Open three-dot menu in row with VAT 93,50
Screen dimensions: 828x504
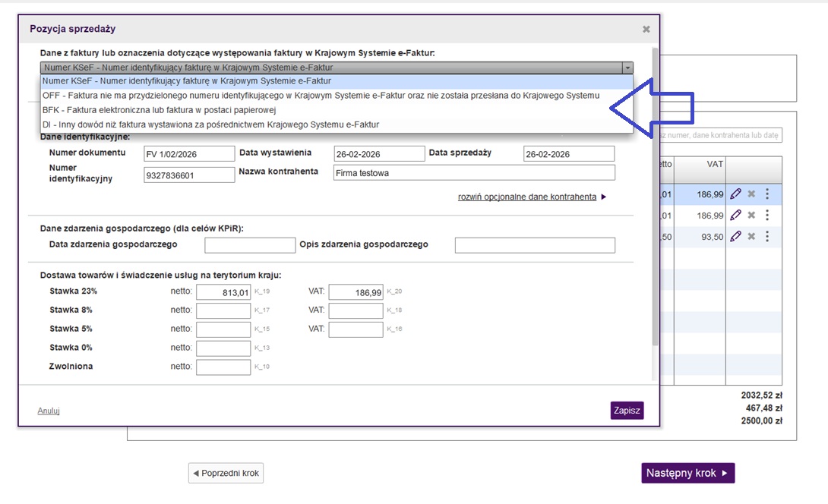(767, 236)
